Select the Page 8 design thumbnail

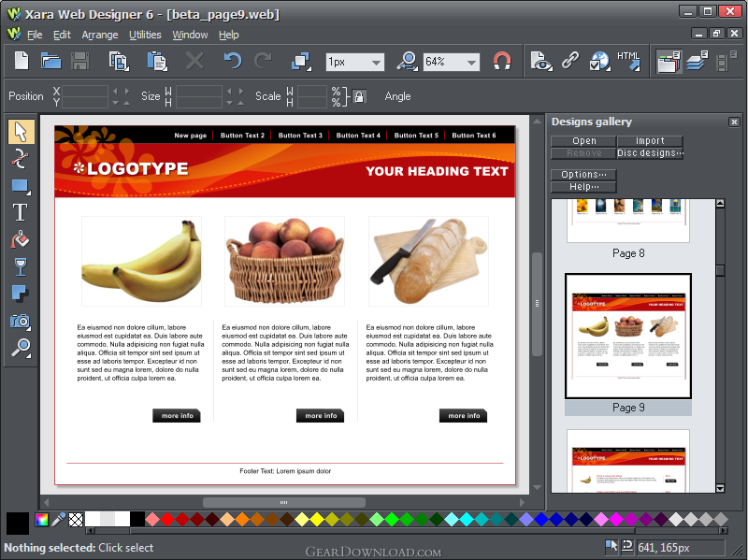click(628, 221)
